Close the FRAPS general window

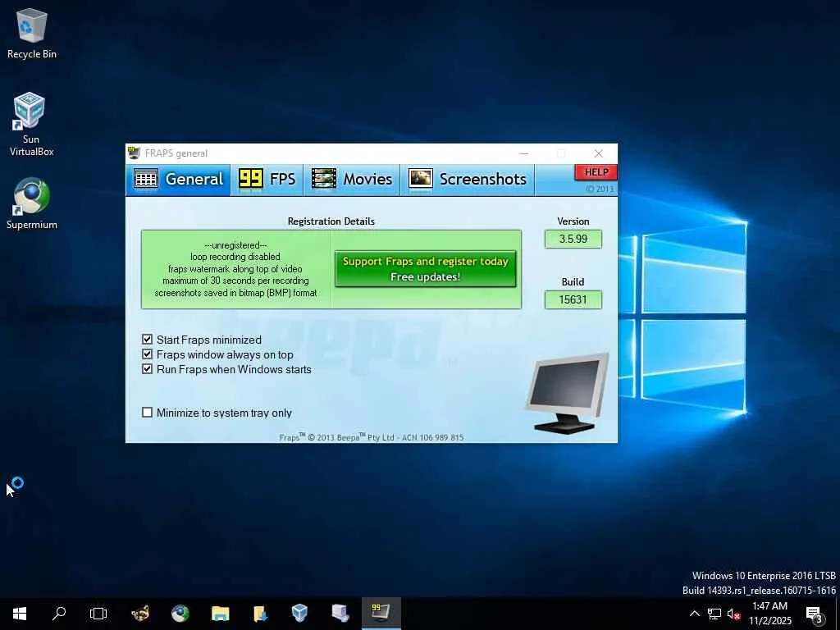(x=598, y=153)
